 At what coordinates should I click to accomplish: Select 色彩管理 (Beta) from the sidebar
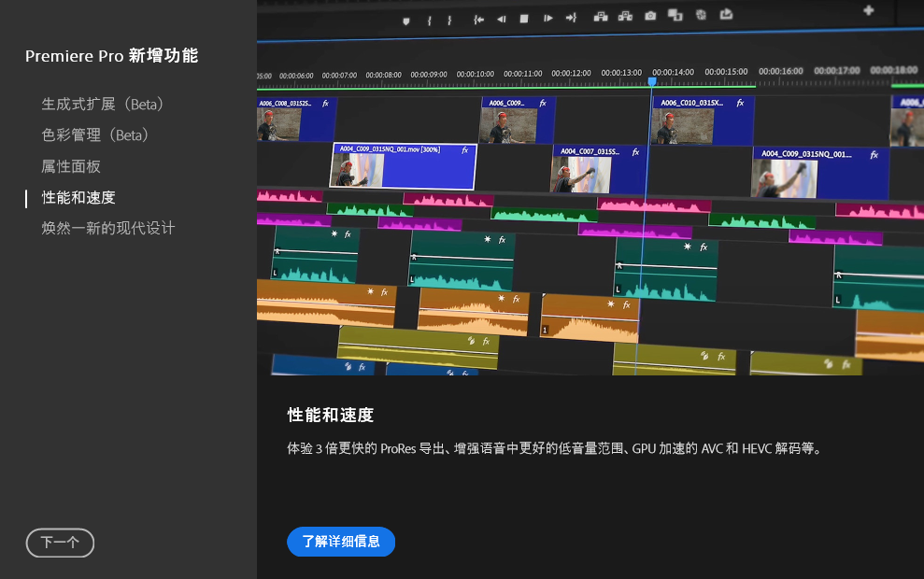tap(95, 135)
